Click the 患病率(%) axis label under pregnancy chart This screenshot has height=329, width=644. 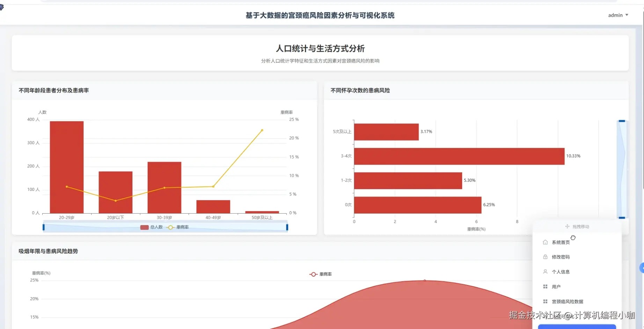pyautogui.click(x=476, y=229)
